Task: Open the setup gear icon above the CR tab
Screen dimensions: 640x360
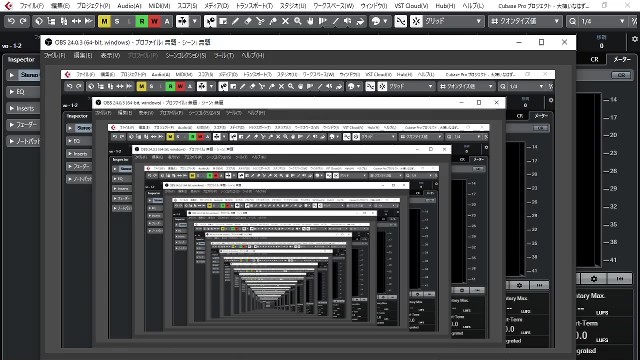Action: pos(635,39)
